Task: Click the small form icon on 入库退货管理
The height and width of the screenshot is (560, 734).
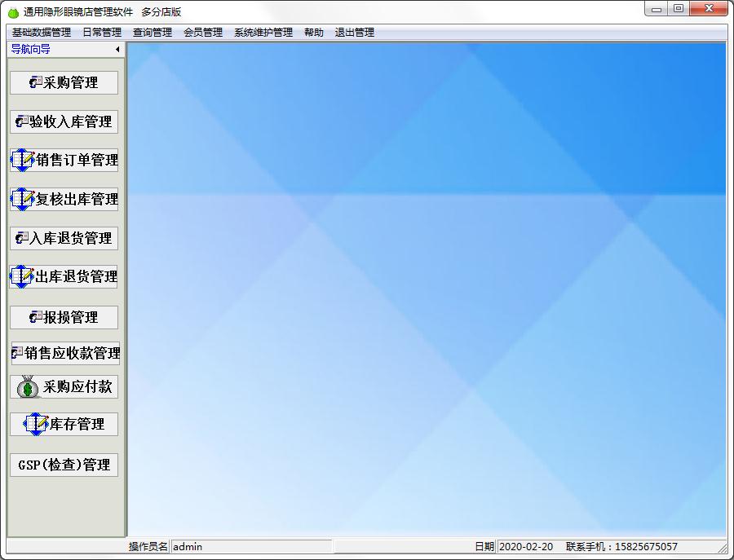Action: point(22,238)
